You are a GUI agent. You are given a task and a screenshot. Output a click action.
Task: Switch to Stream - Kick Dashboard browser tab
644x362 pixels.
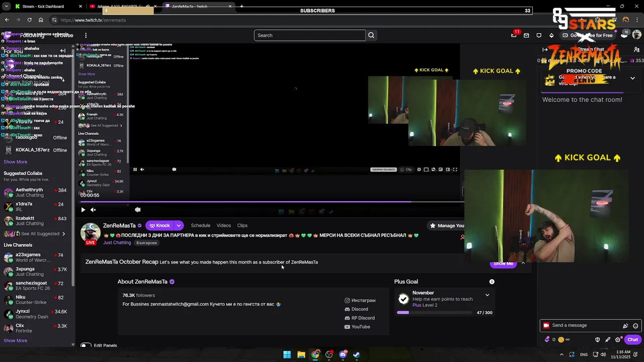point(48,7)
